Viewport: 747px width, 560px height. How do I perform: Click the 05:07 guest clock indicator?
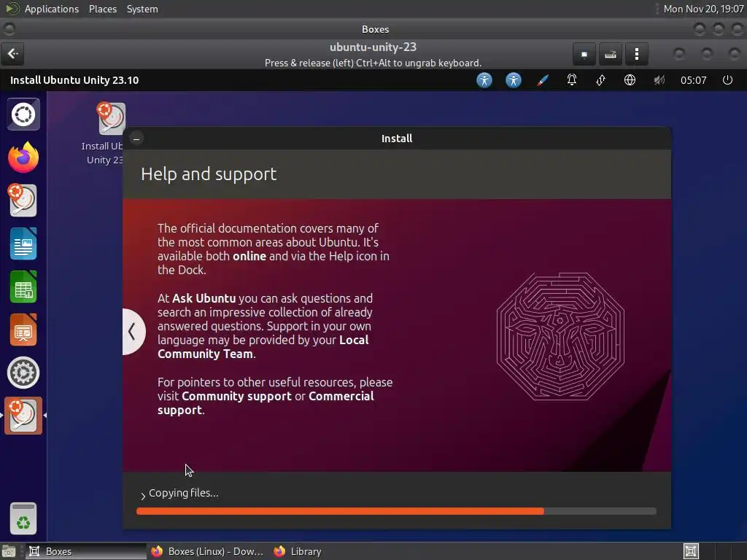[x=693, y=80]
